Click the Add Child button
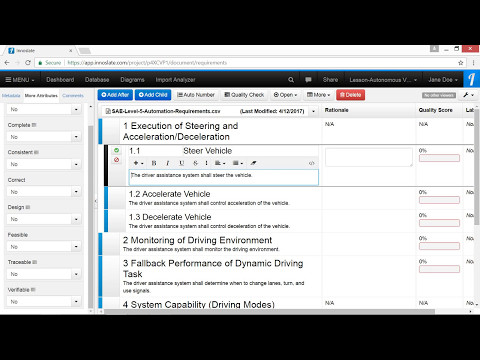Image resolution: width=480 pixels, height=360 pixels. click(153, 95)
